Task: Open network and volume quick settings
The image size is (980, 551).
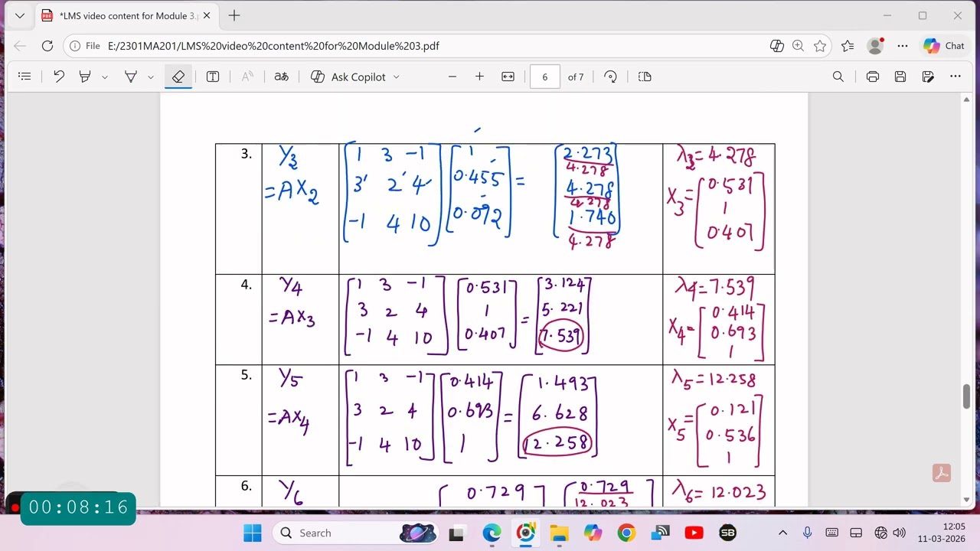Action: [890, 533]
